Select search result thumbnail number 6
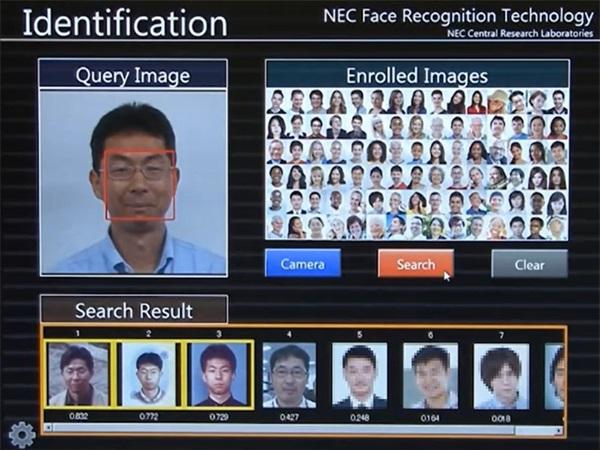The height and width of the screenshot is (450, 600). click(430, 376)
